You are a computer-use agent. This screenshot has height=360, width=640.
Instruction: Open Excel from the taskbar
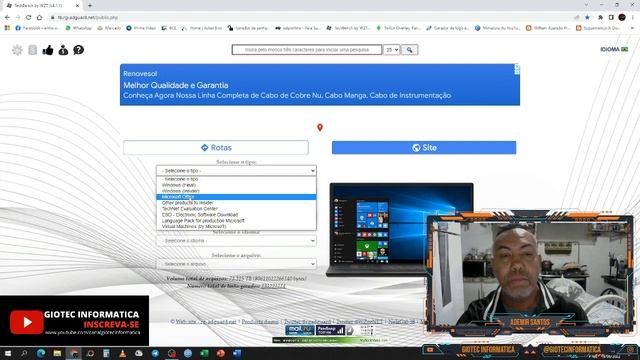[204, 353]
